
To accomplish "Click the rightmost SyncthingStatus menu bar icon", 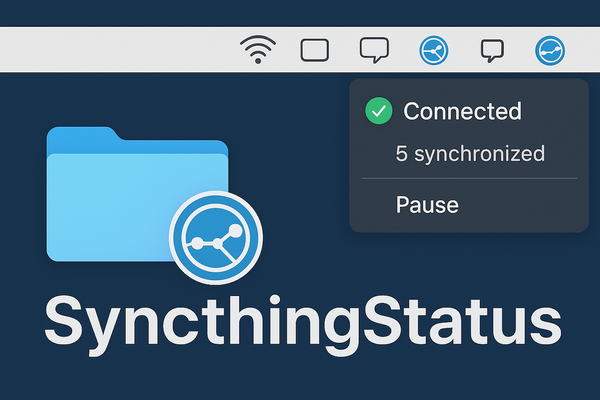I will (550, 51).
